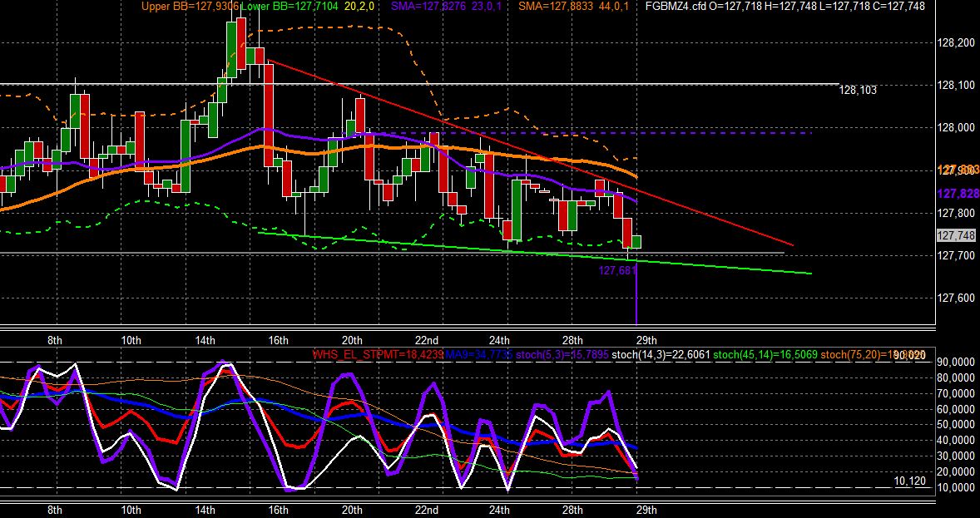This screenshot has width=980, height=518.
Task: Click 29th on the price chart date axis
Action: [x=646, y=340]
